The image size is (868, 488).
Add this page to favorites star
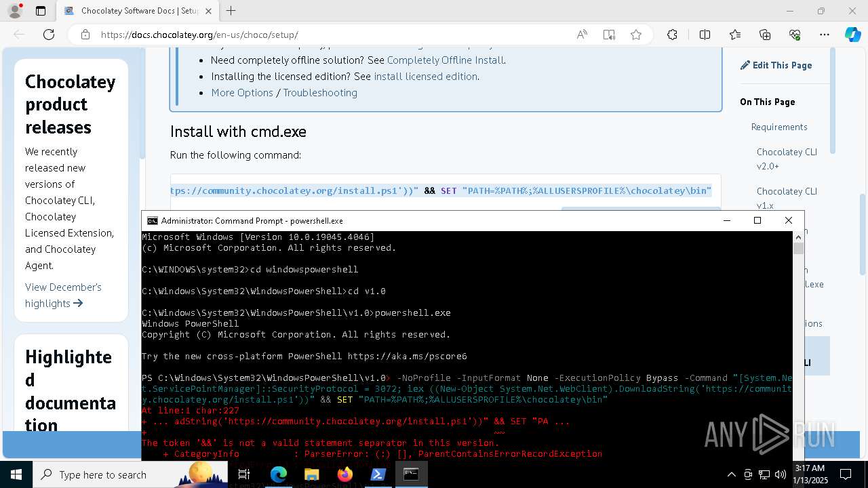pos(636,35)
